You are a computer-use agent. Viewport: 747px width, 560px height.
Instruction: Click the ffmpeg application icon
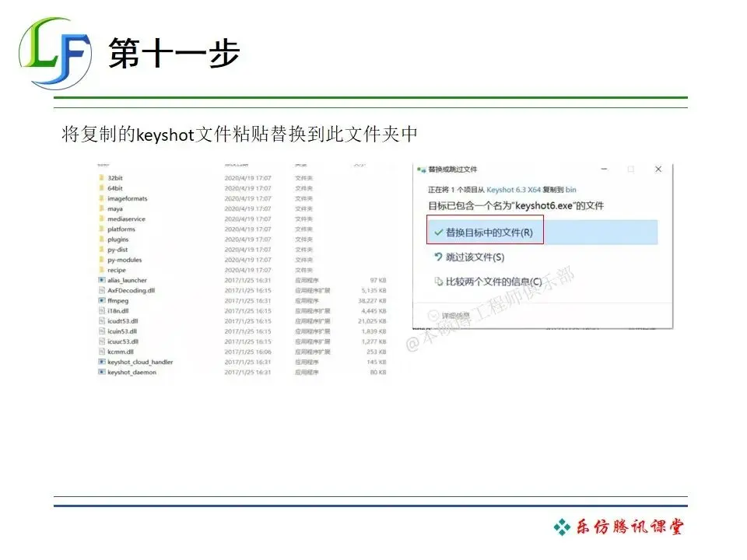coord(101,300)
